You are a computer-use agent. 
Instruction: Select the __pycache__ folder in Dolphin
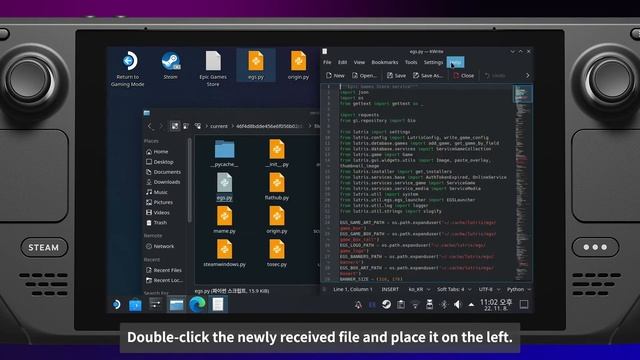pos(224,153)
